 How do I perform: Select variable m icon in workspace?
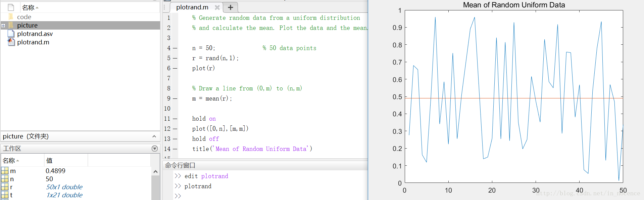pos(5,171)
